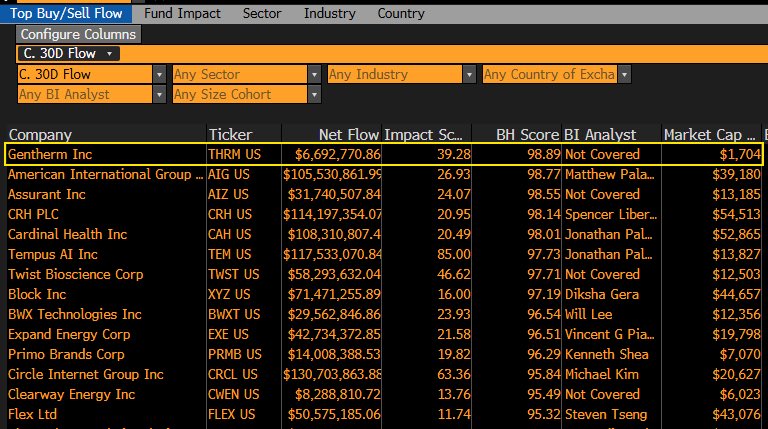Click the Any Industry filter field
The image size is (768, 429).
point(395,74)
